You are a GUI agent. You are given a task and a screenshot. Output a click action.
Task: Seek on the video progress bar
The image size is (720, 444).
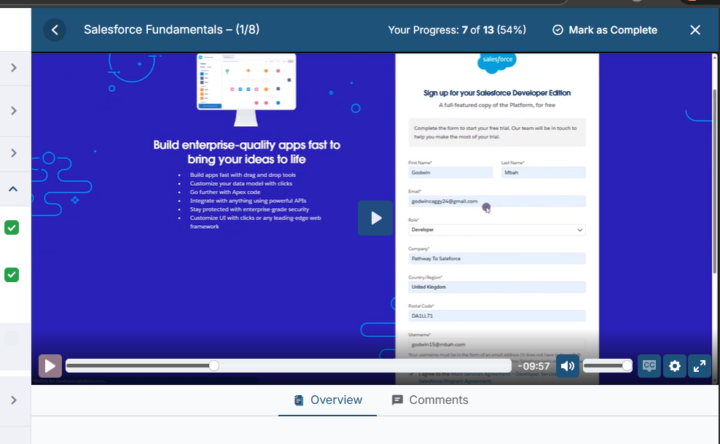coord(288,366)
